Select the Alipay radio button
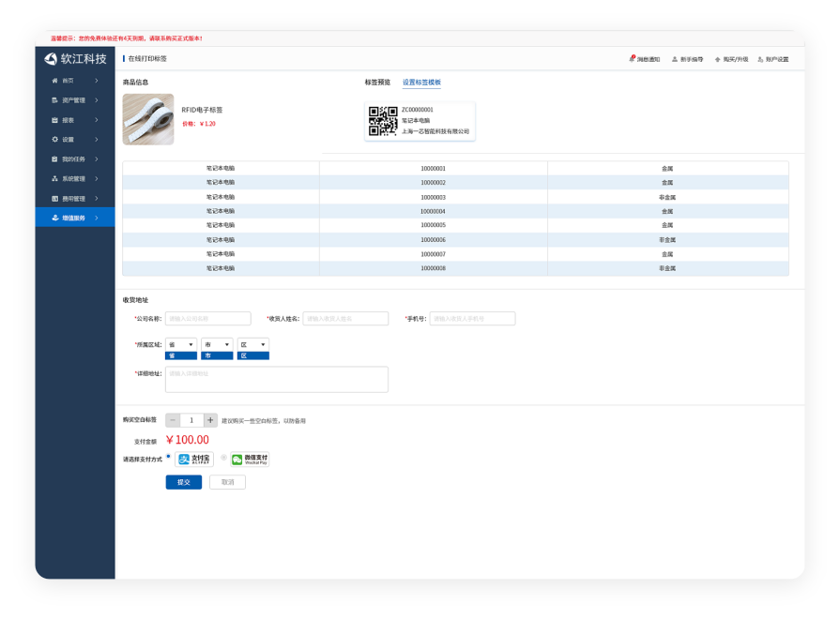The width and height of the screenshot is (840, 619). coord(168,457)
